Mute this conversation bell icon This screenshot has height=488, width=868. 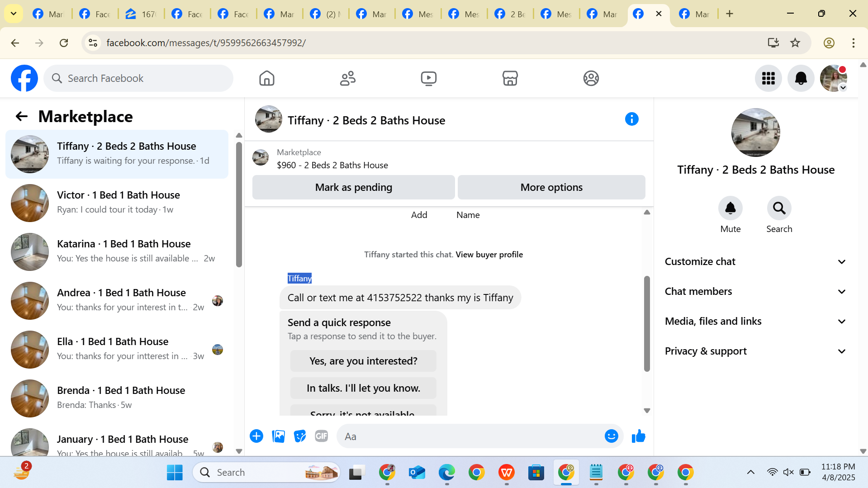tap(730, 208)
